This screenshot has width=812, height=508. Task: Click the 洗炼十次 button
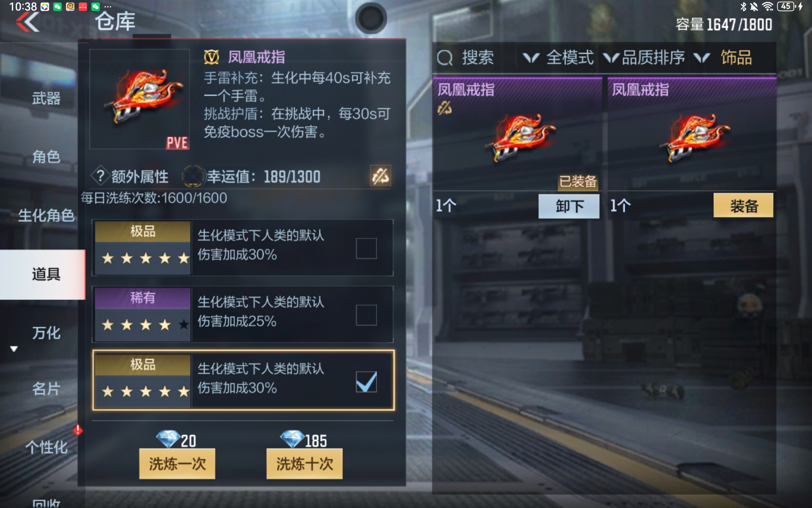click(x=304, y=464)
